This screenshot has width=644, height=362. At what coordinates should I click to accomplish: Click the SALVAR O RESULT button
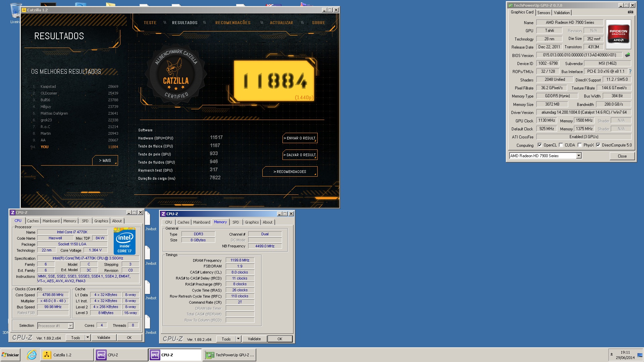[300, 155]
